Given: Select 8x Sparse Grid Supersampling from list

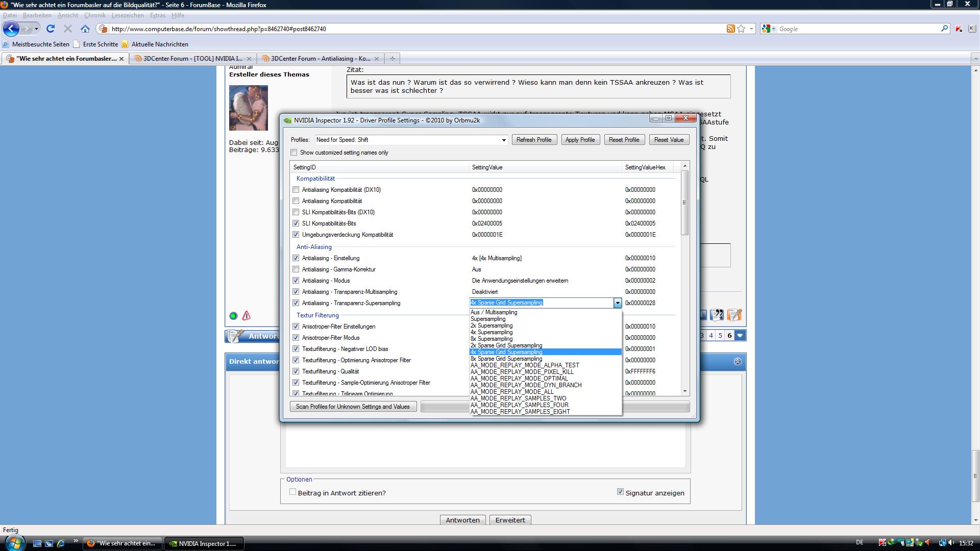Looking at the screenshot, I should 506,359.
